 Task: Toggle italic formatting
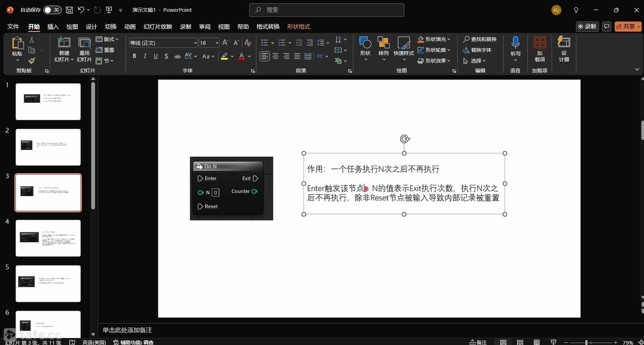(145, 56)
